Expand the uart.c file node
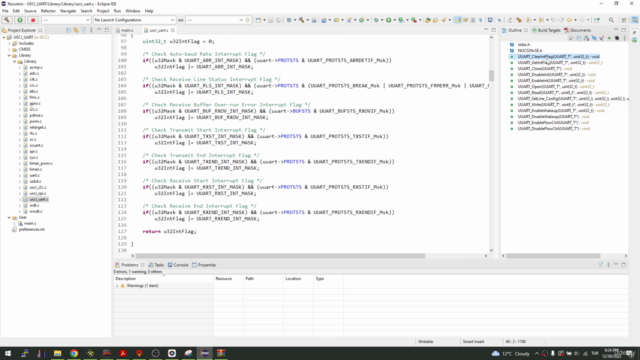The height and width of the screenshot is (360, 640). (x=20, y=176)
